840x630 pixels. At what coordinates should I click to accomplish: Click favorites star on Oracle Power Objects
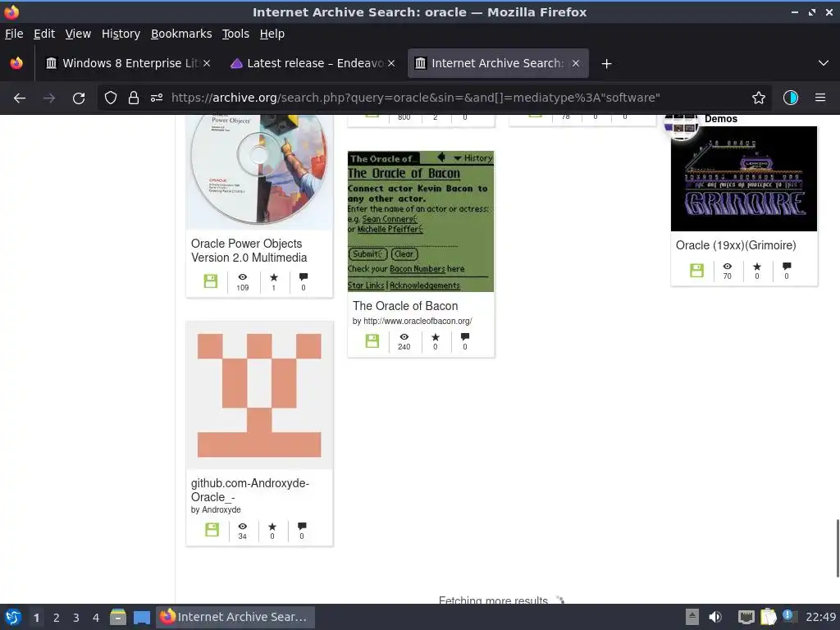[x=274, y=277]
